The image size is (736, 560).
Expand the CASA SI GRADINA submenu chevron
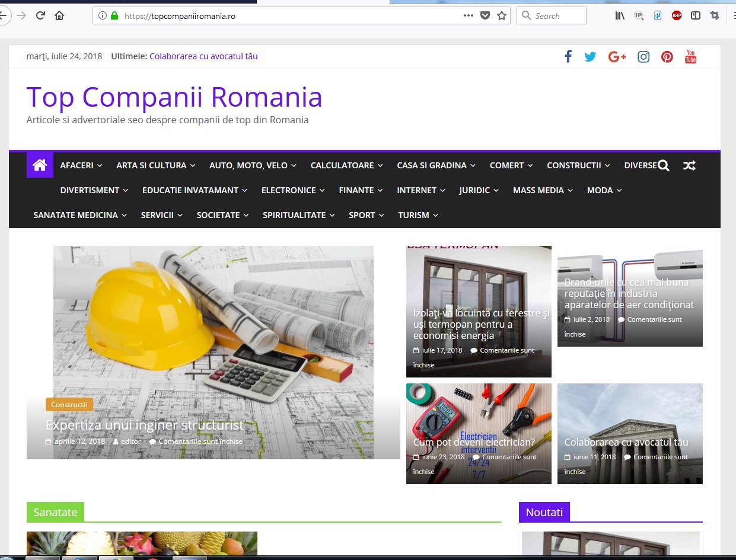click(x=473, y=166)
